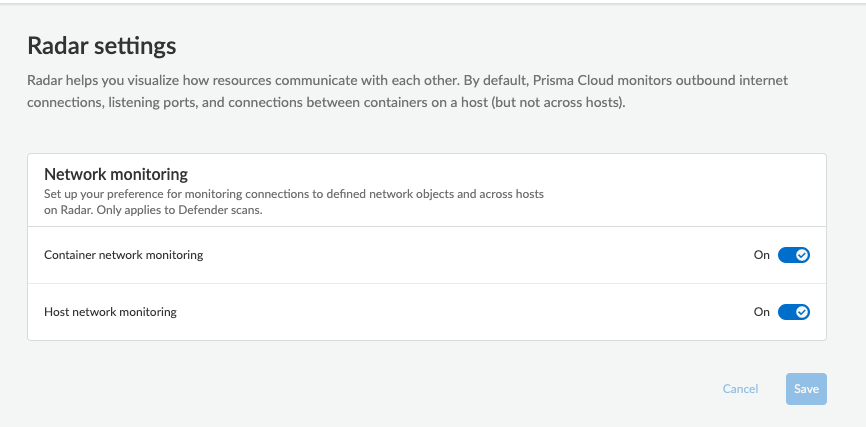
Task: Select the Container network monitoring label
Action: (x=123, y=255)
